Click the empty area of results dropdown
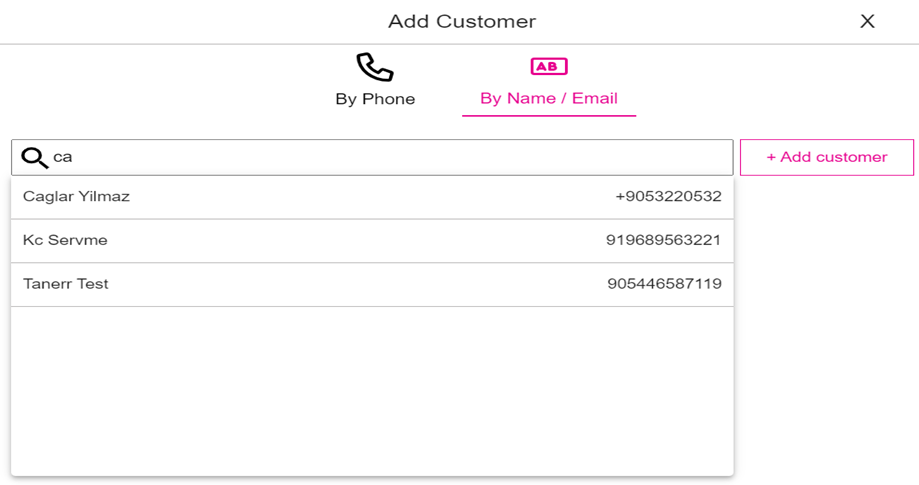919x485 pixels. pos(371,390)
